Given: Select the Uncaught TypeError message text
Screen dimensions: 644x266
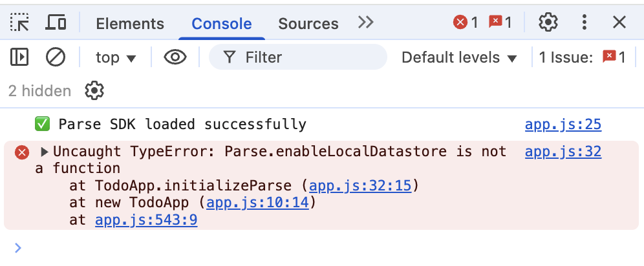Looking at the screenshot, I should coord(271,160).
